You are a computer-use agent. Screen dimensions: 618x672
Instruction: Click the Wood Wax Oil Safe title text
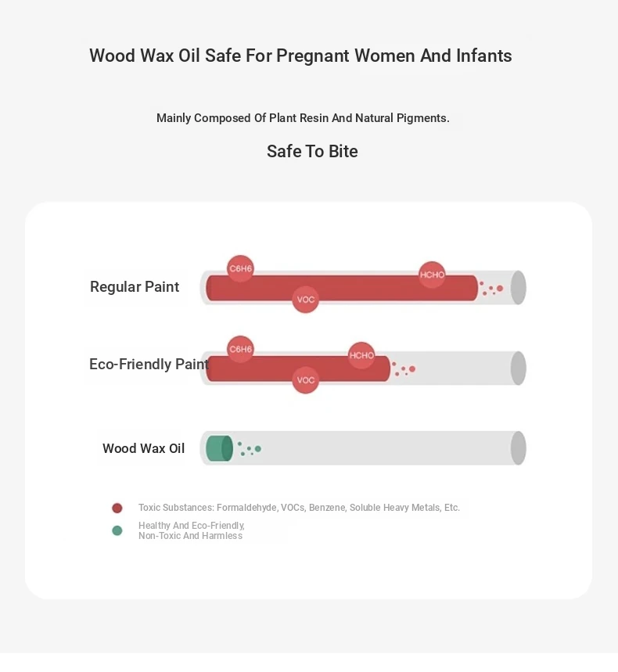(x=300, y=56)
